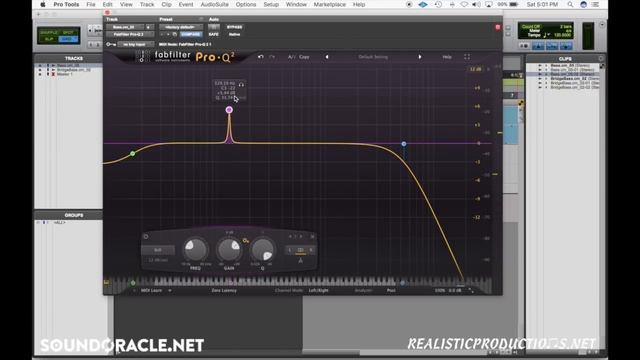
Task: Open the Marketplace menu
Action: point(329,4)
